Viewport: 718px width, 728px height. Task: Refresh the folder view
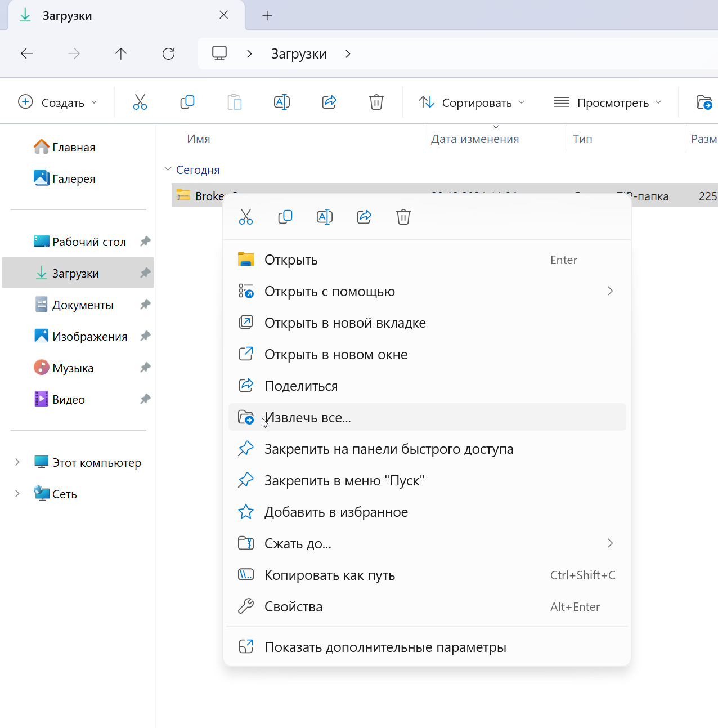coord(168,53)
